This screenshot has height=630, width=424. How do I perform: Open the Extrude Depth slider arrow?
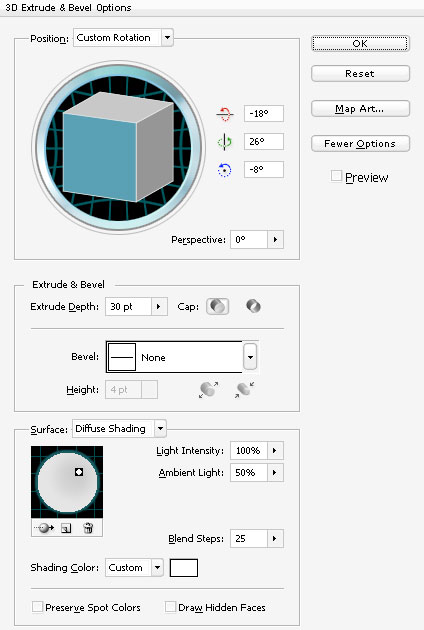point(159,307)
